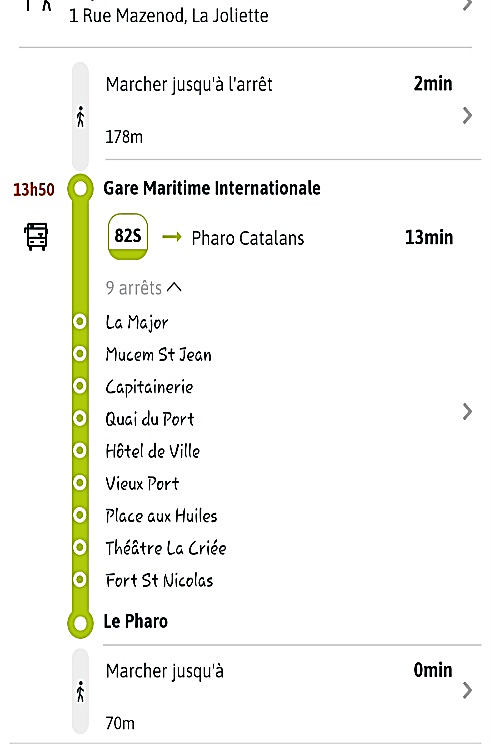Click the bus icon beside the route line

(37, 236)
